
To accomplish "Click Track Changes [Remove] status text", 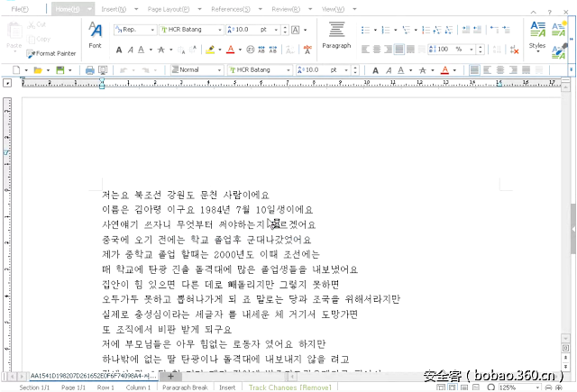I will (290, 387).
